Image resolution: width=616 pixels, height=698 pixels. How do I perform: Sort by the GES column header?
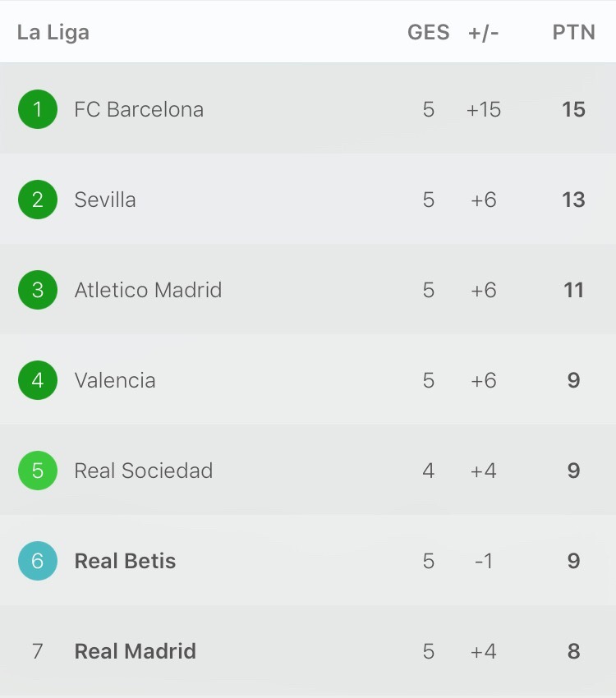coord(428,33)
